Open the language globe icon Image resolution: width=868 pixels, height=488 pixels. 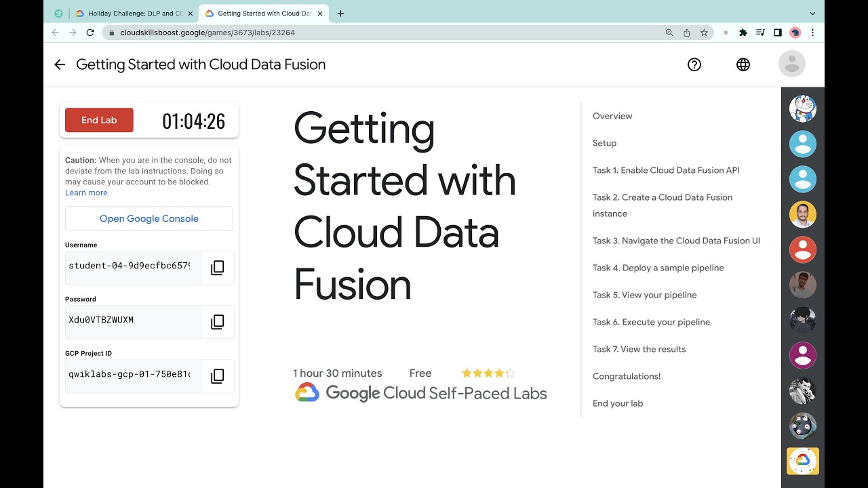pos(743,64)
